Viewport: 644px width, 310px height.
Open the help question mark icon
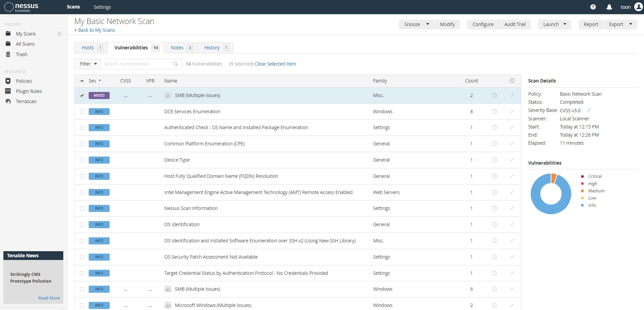tap(593, 7)
